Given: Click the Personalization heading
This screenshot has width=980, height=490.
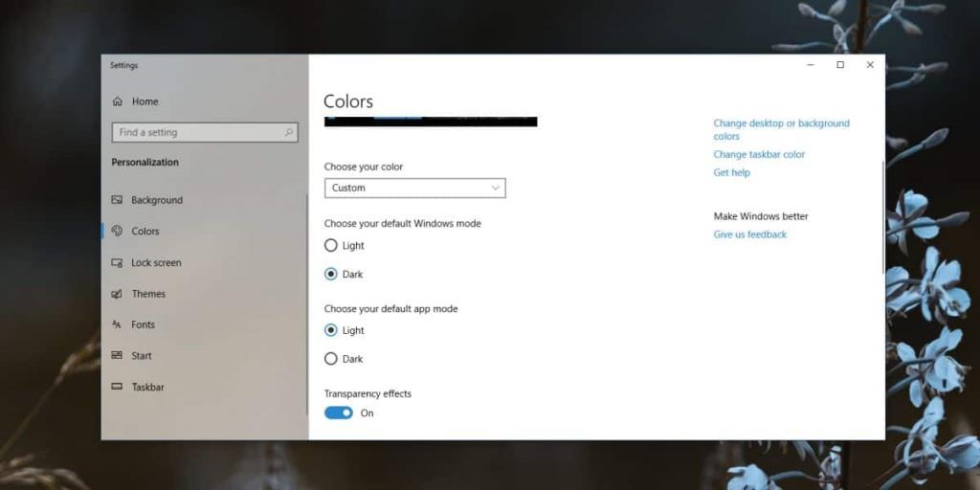Looking at the screenshot, I should pos(145,162).
